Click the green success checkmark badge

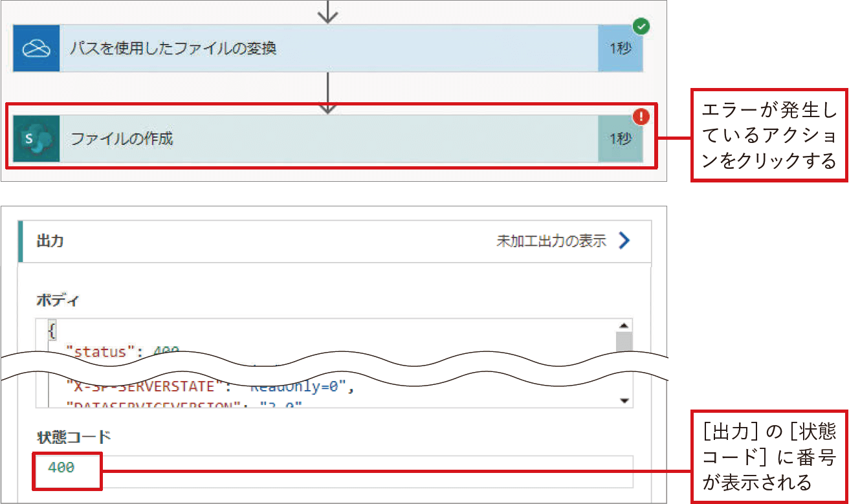click(x=641, y=27)
